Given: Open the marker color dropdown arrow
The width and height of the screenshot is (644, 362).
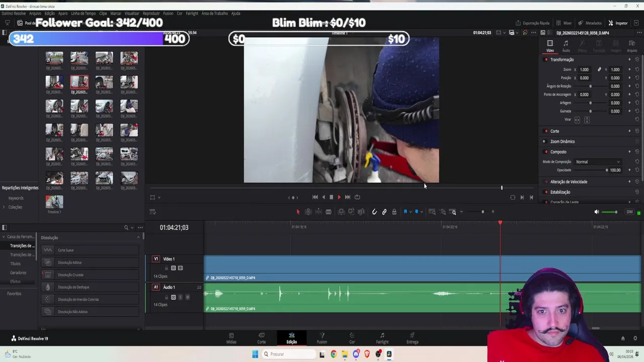Looking at the screenshot, I should point(422,212).
